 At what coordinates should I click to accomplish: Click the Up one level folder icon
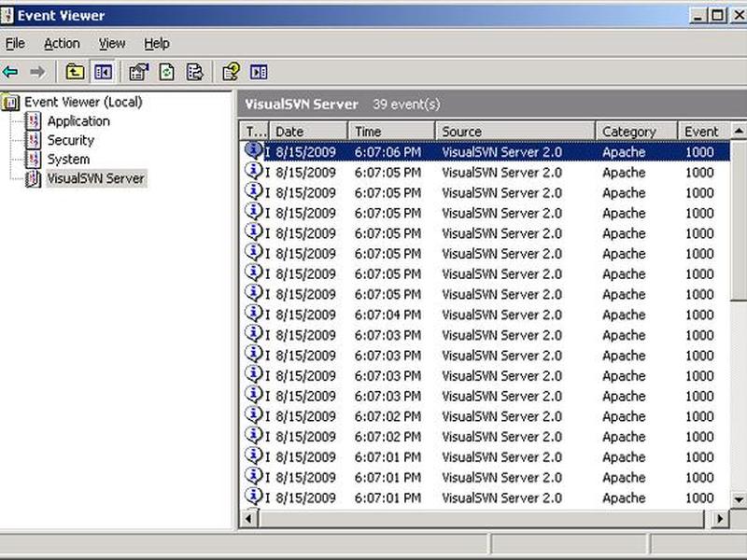point(75,73)
